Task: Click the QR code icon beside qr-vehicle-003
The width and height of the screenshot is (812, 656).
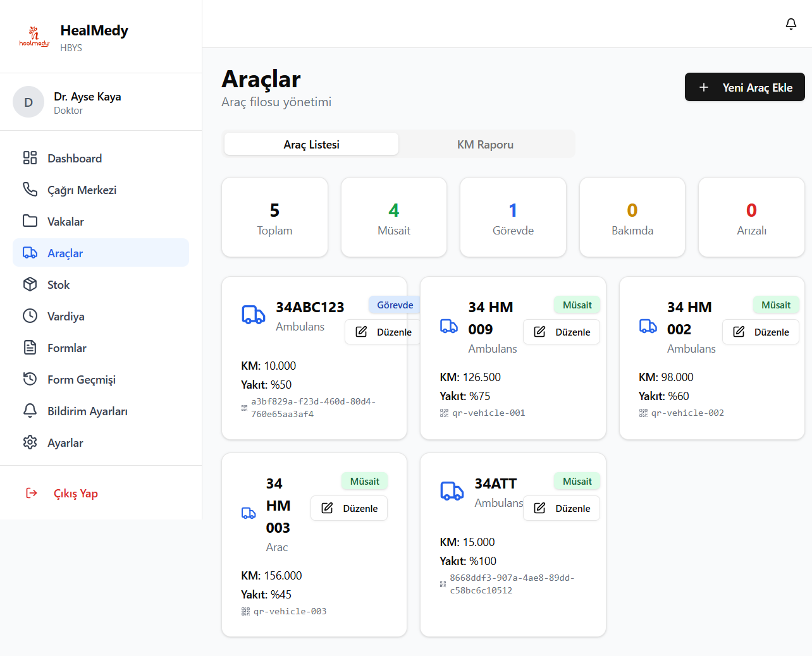Action: coord(245,612)
